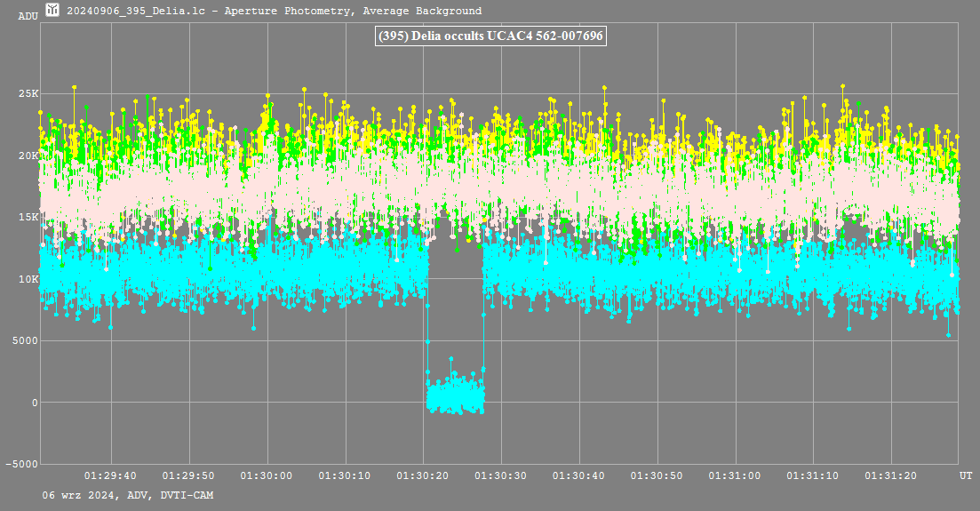Click the file title '20240906_395_Delia.lc – Aperture Photometry, Average Background'
980x511 pixels.
pyautogui.click(x=274, y=11)
